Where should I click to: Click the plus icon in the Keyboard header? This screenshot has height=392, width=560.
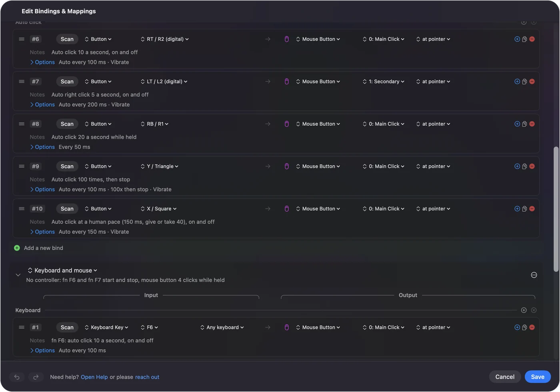click(x=524, y=310)
